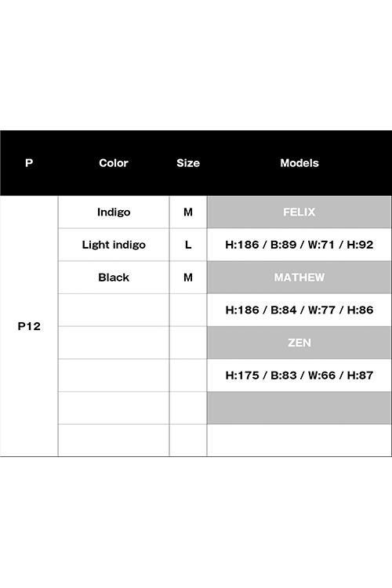This screenshot has height=588, width=392.
Task: Click the Models column header
Action: coord(299,163)
